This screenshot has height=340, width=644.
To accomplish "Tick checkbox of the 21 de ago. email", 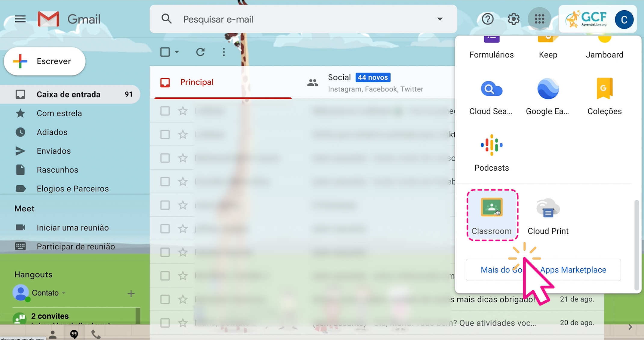I will (165, 299).
